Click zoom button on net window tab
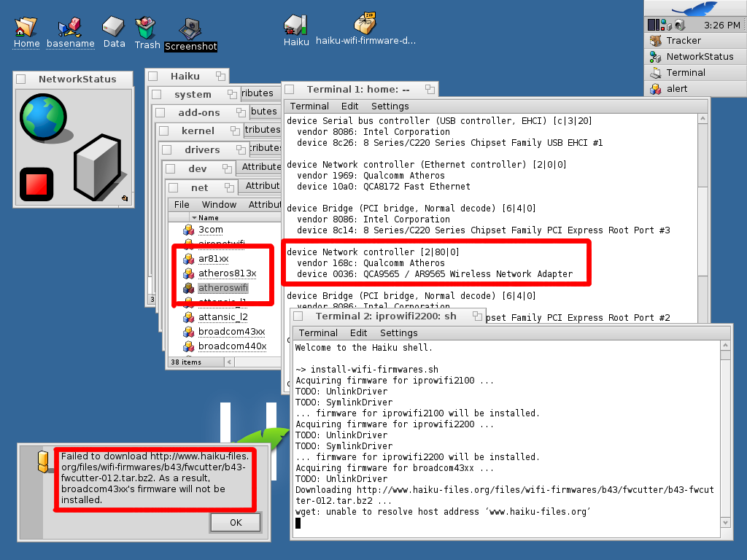 230,187
